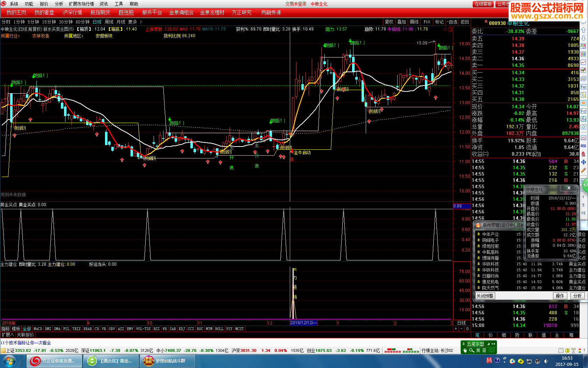The image size is (588, 368).
Task: Select 皖天然气 row in alert list
Action: (x=530, y=288)
